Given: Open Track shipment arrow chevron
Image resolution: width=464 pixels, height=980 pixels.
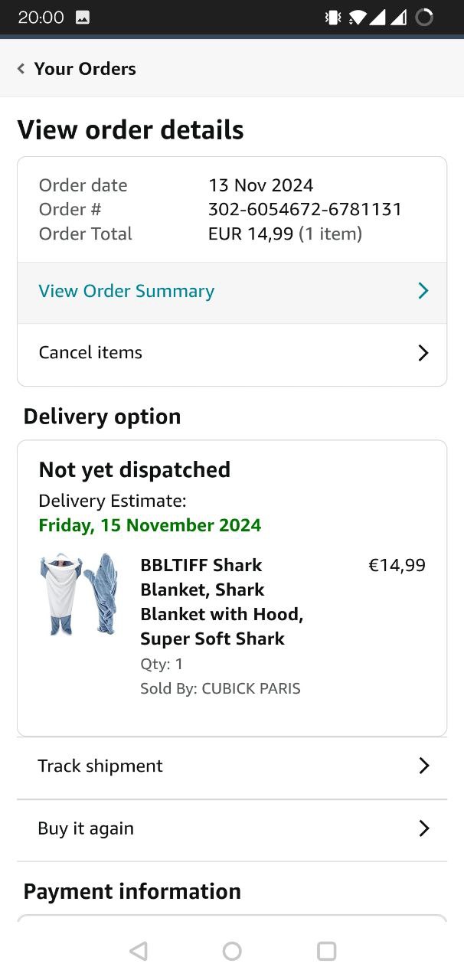Looking at the screenshot, I should (x=423, y=766).
